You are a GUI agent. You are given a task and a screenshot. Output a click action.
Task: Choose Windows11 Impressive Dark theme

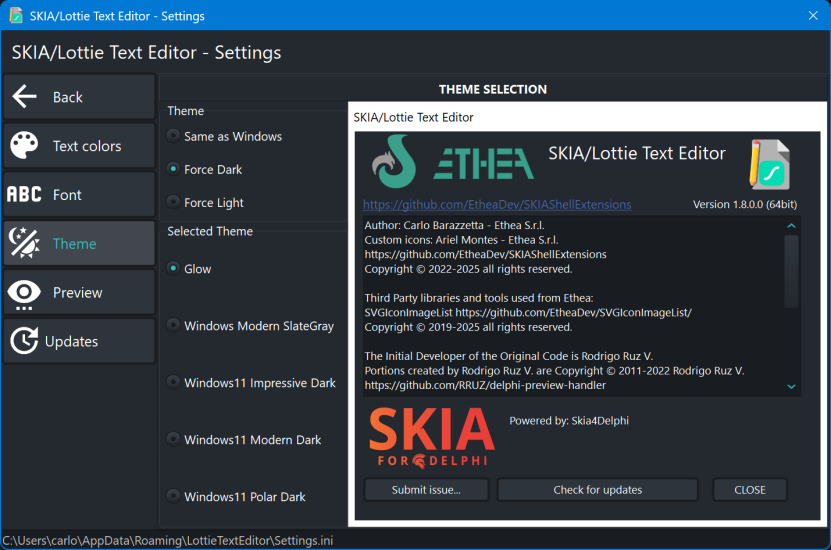coord(251,383)
